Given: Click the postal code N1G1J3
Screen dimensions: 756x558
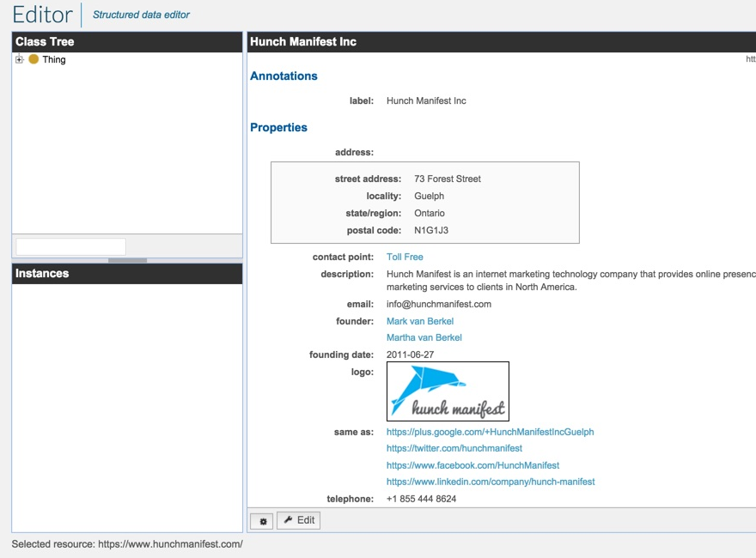Looking at the screenshot, I should tap(431, 230).
